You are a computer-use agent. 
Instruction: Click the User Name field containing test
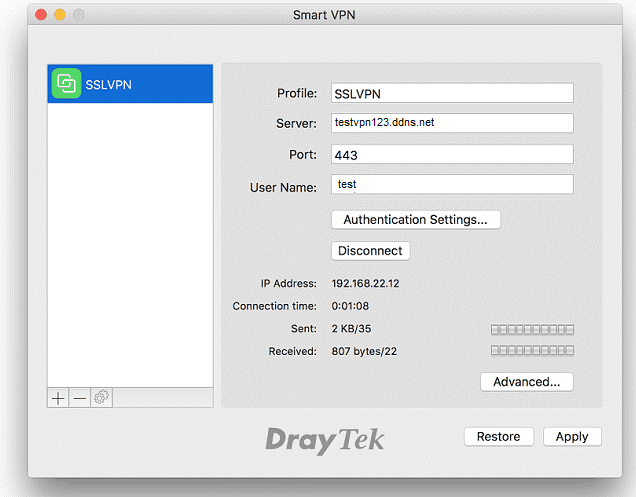pos(452,184)
